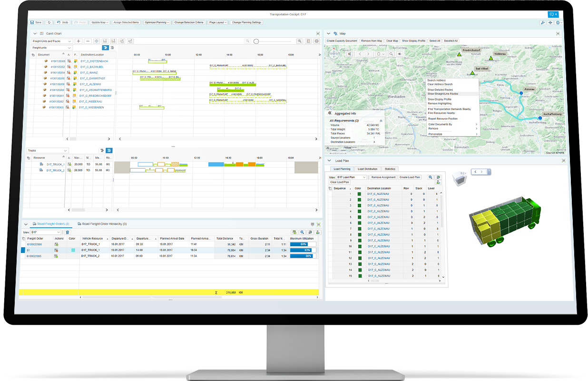
Task: Click the map search magnifier icon
Action: (x=392, y=54)
